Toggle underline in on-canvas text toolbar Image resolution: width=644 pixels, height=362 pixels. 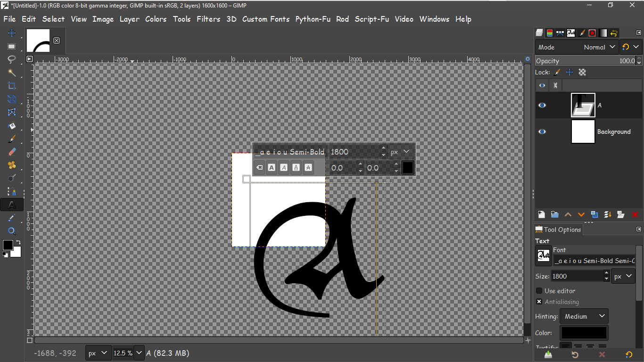point(296,167)
